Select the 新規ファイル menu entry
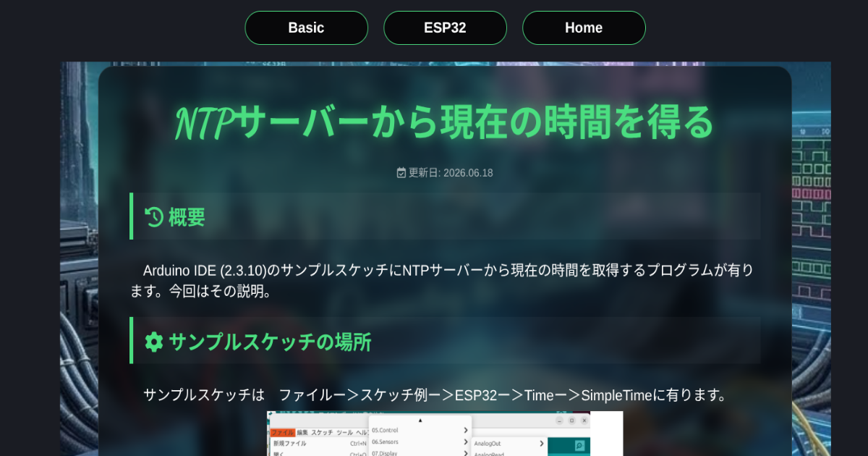 pos(289,443)
